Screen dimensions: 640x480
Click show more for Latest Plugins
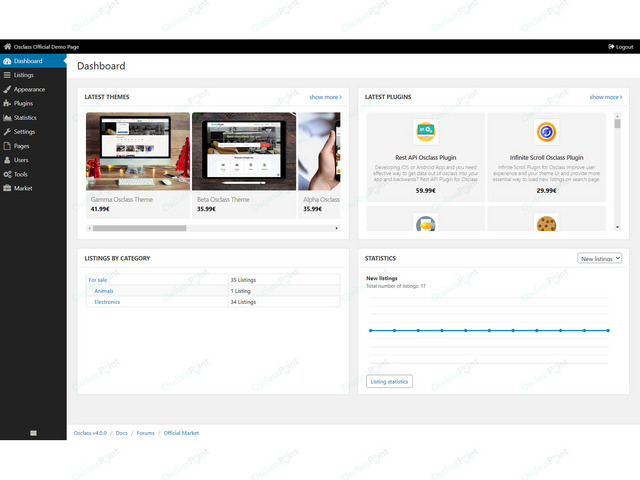click(x=606, y=97)
